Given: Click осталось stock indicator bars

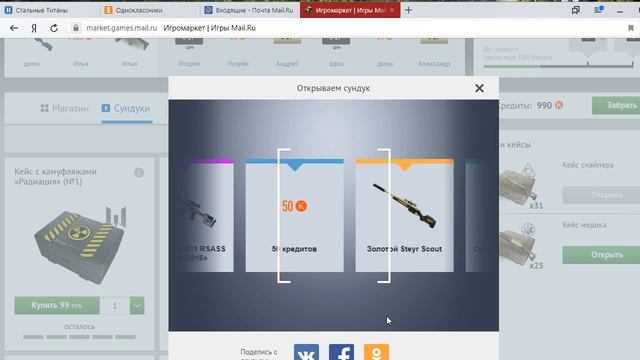Looking at the screenshot, I should (79, 337).
